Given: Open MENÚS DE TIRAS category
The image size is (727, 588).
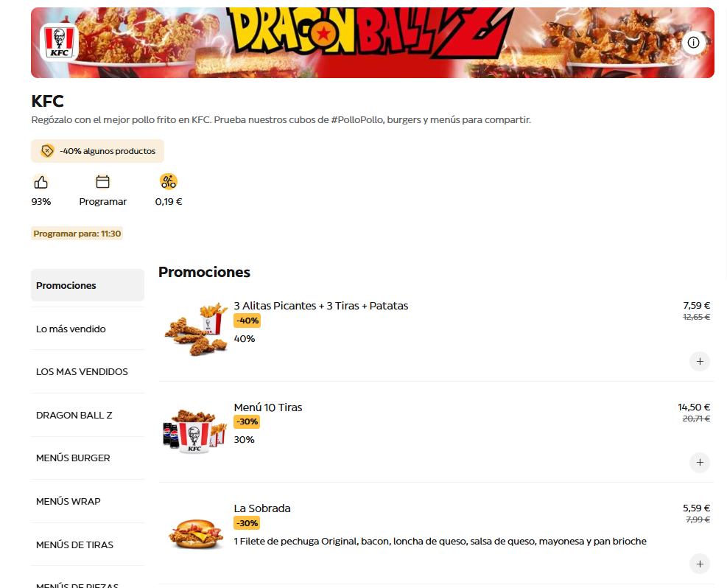Looking at the screenshot, I should click(x=88, y=545).
